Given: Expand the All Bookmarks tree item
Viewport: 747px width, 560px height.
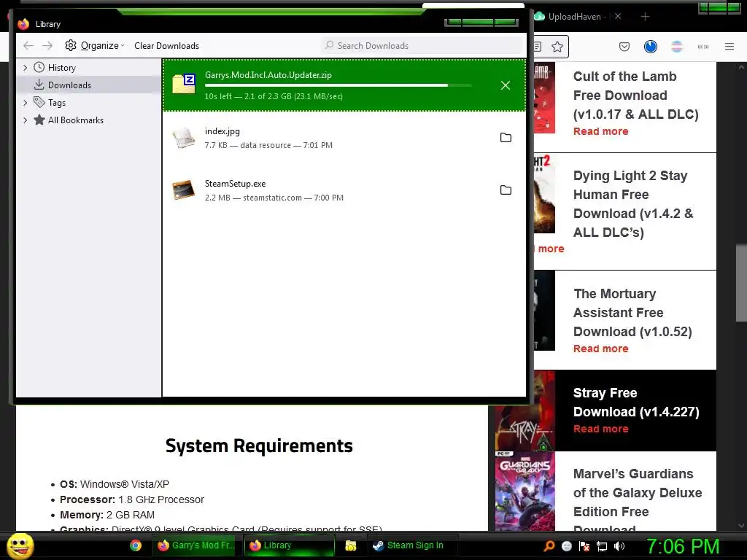Looking at the screenshot, I should (x=26, y=120).
